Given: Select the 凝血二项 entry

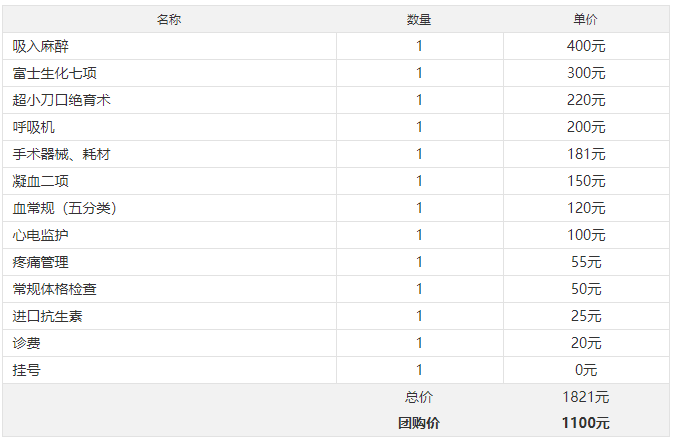Looking at the screenshot, I should [40, 181].
